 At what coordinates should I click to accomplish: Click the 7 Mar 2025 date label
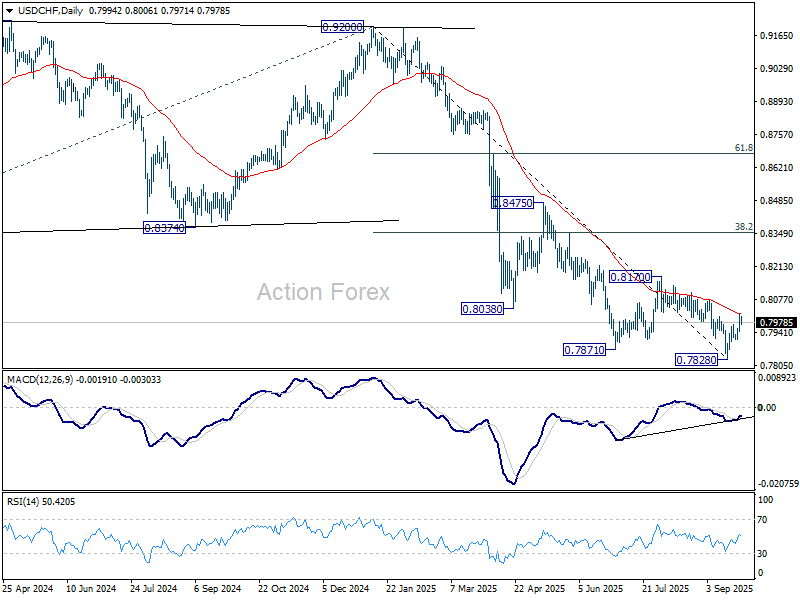(474, 588)
